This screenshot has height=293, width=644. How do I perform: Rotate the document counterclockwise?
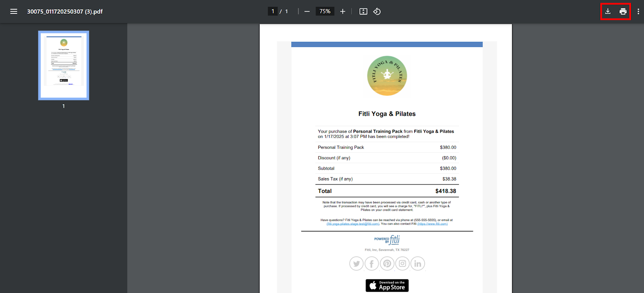[377, 11]
